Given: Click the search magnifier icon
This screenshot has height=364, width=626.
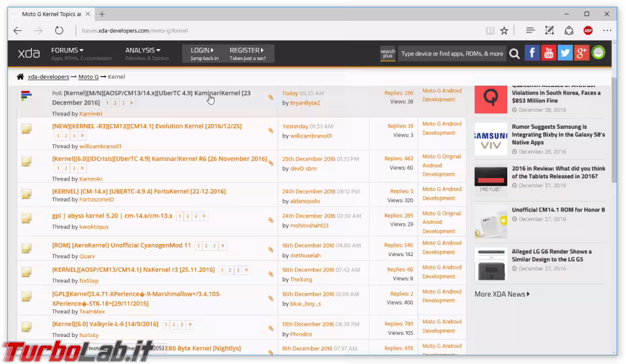Looking at the screenshot, I should (515, 53).
